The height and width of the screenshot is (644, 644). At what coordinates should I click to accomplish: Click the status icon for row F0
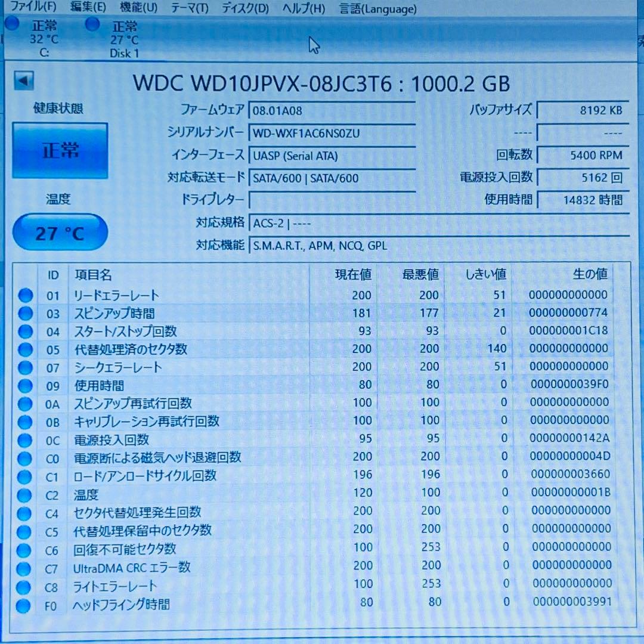pyautogui.click(x=23, y=606)
